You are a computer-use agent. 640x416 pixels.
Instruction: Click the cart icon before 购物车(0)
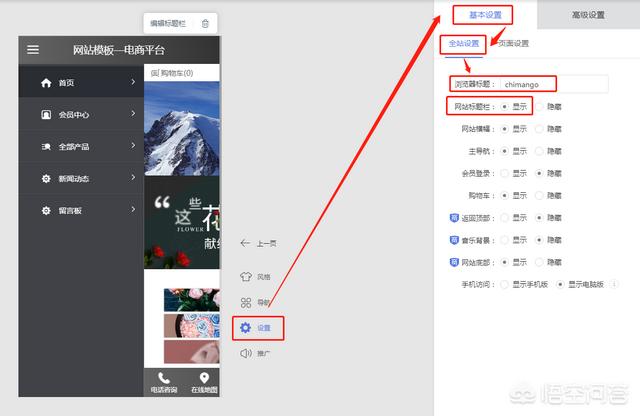click(x=155, y=73)
